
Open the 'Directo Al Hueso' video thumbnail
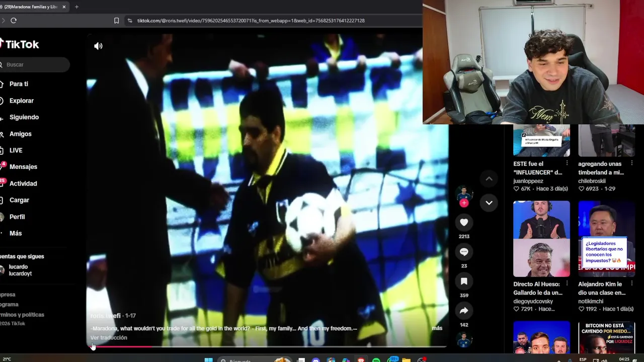point(541,239)
